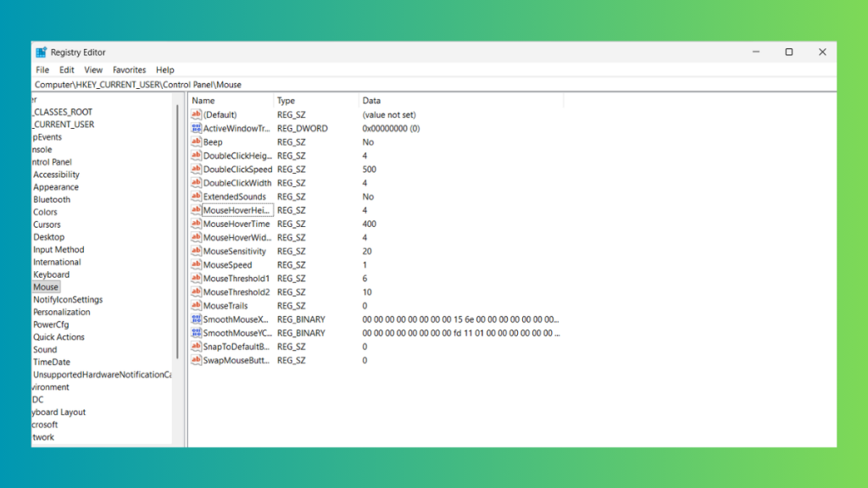Click the icon beside DoubleClickWidth
This screenshot has height=488, width=868.
[196, 183]
